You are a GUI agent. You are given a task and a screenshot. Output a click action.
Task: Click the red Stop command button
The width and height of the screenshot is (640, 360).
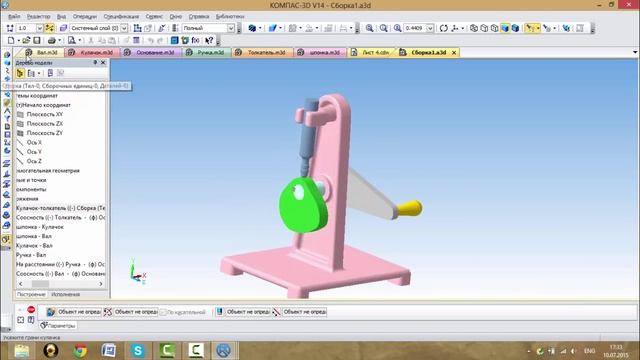click(x=31, y=309)
